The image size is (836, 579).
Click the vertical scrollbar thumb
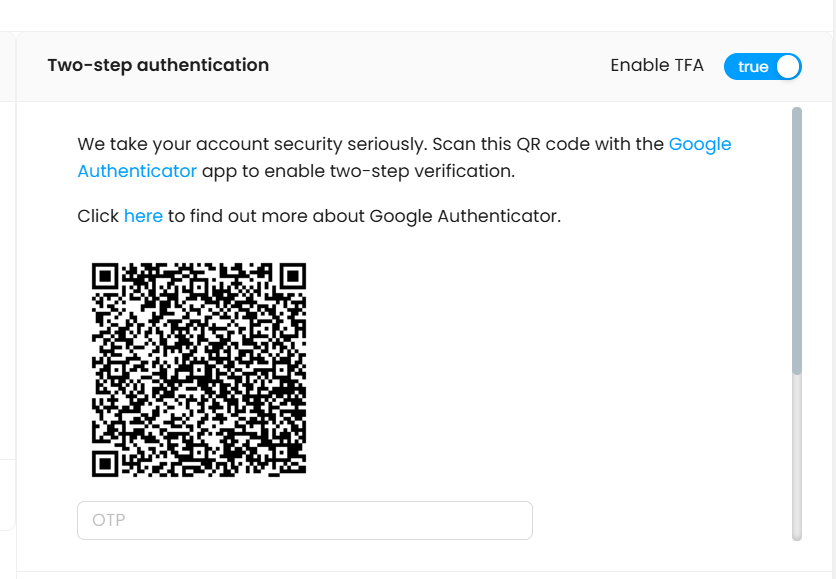797,240
